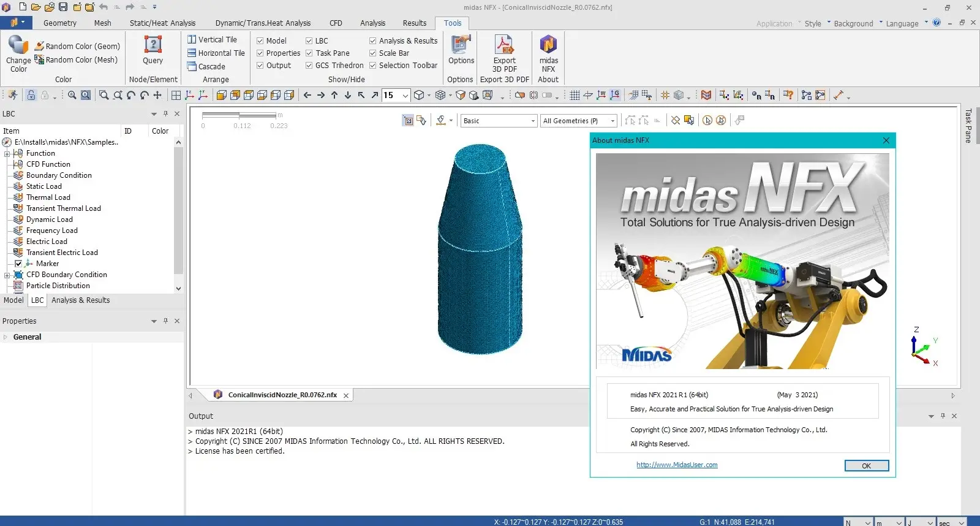Click the question-mark query toolbar icon
The height and width of the screenshot is (526, 980).
click(788, 95)
